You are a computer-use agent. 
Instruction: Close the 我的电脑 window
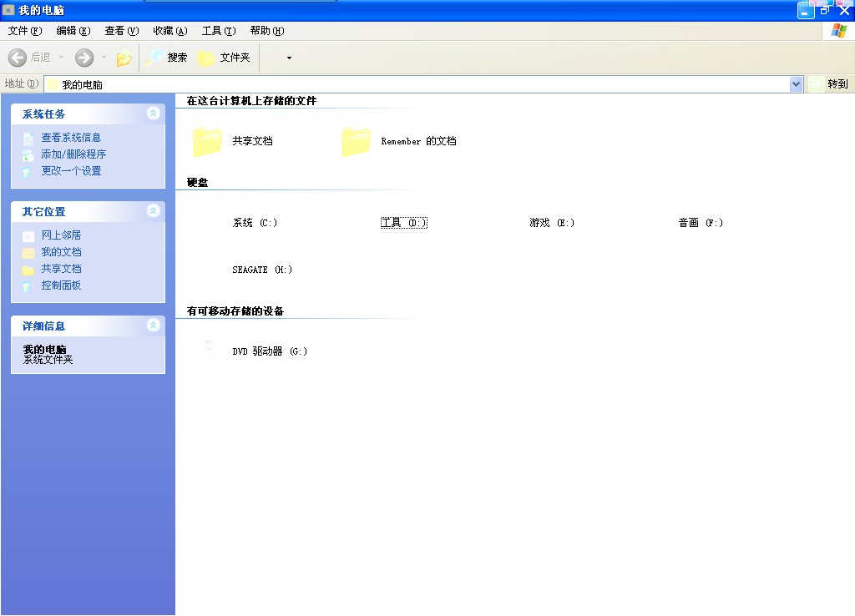(845, 10)
